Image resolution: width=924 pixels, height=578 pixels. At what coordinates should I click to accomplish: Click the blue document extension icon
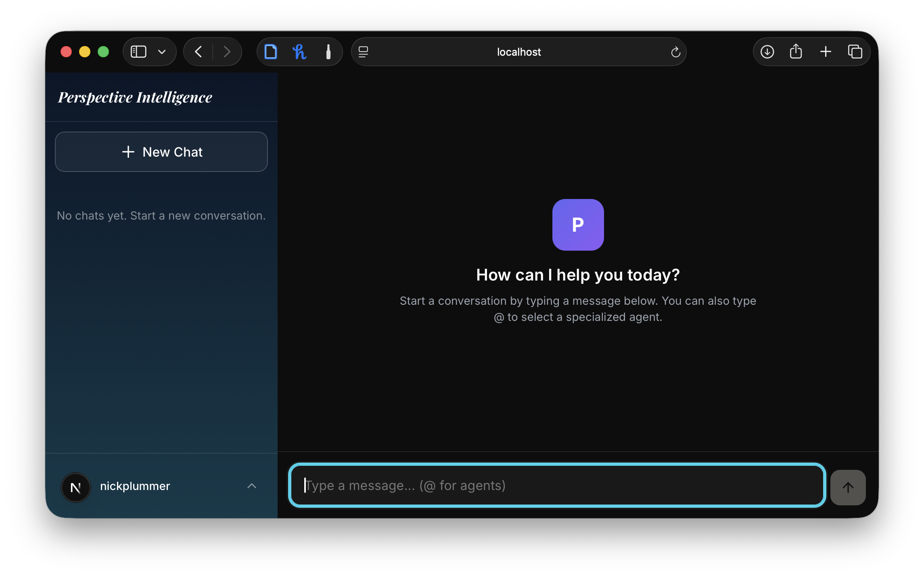(x=270, y=52)
